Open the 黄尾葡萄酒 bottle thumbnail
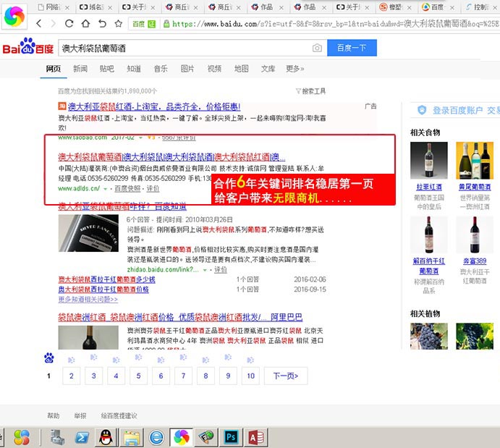Screen dimensions: 500x448 475,161
